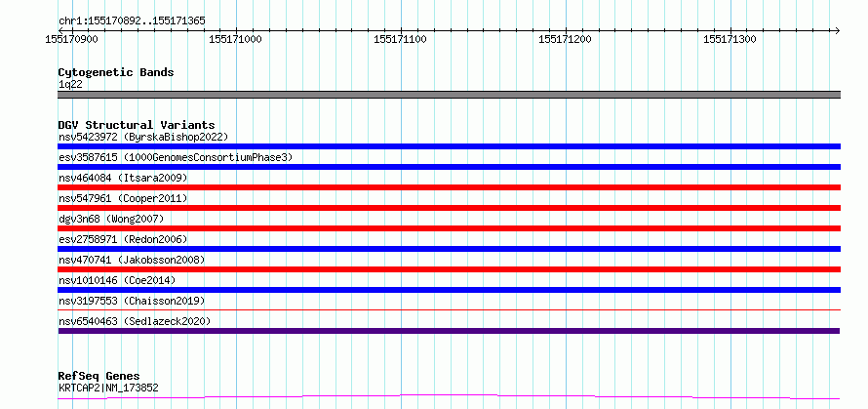Select the red bar for dgv3n68
868x409 pixels.
pyautogui.click(x=449, y=228)
